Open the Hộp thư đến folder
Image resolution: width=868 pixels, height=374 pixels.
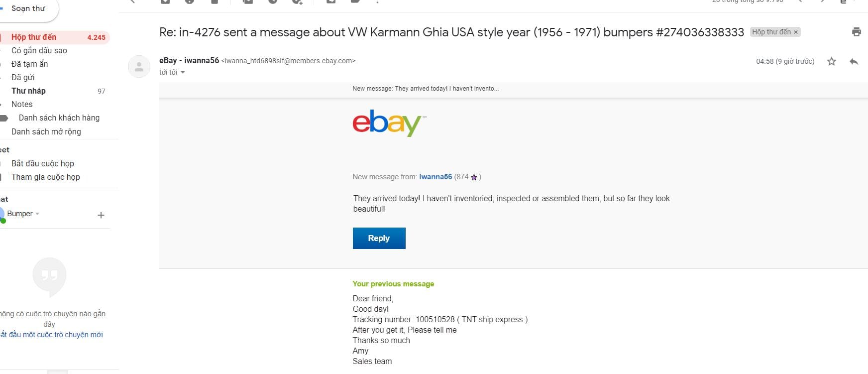(34, 37)
